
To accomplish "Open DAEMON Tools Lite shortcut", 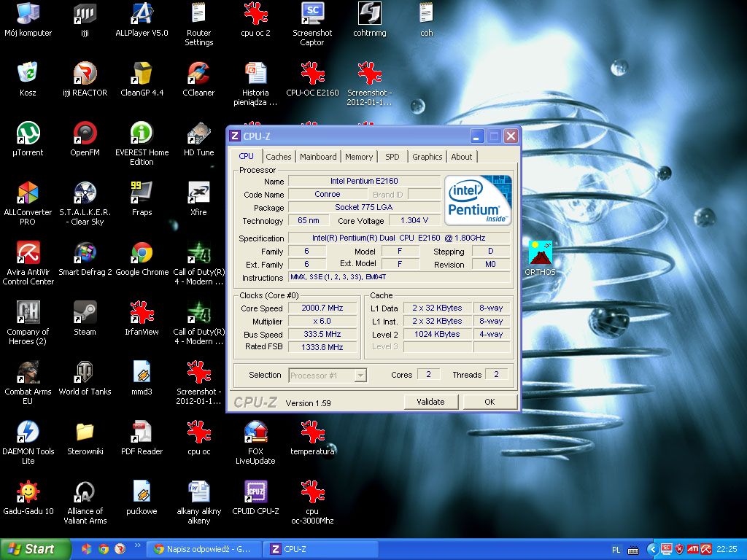I will 28,433.
